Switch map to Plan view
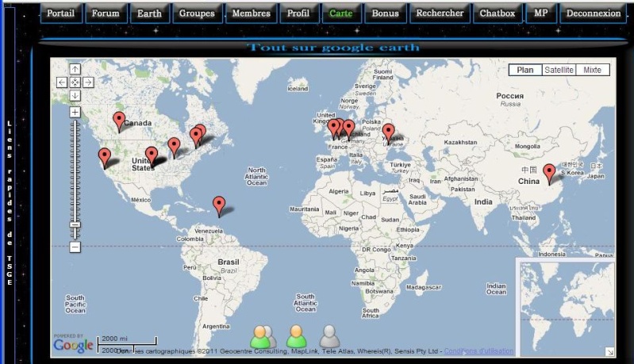This screenshot has width=634, height=364. [524, 70]
